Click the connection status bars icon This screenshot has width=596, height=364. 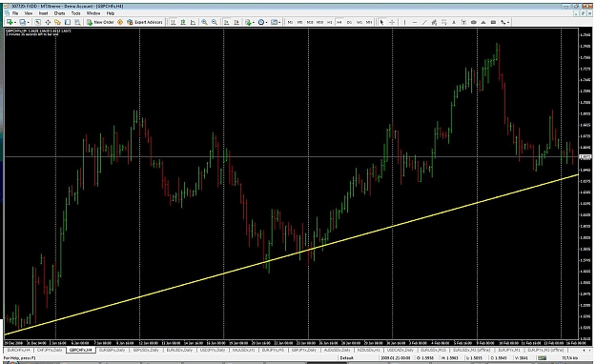[543, 358]
